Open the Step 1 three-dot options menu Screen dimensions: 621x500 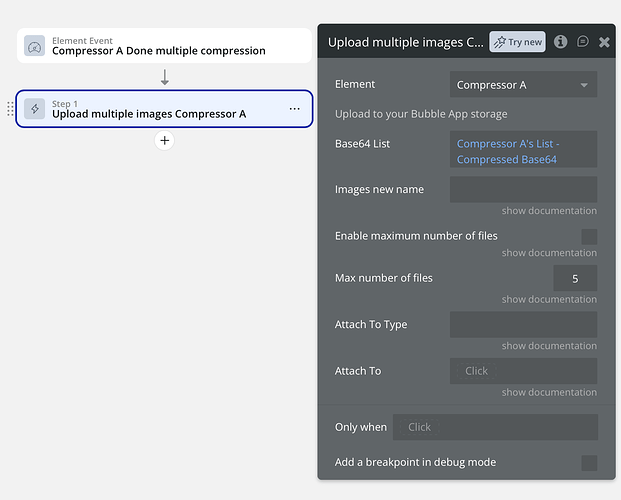tap(294, 109)
